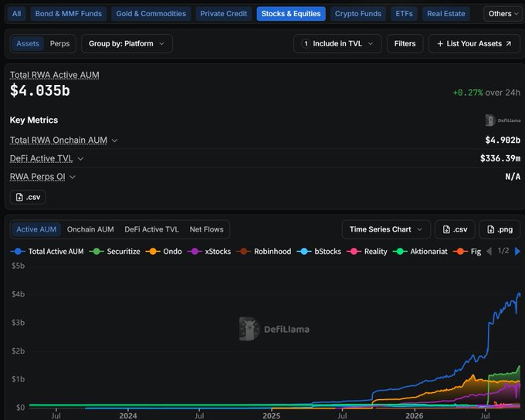Toggle the Reality legend series
Screen dimensions: 525x420
[x=367, y=252]
